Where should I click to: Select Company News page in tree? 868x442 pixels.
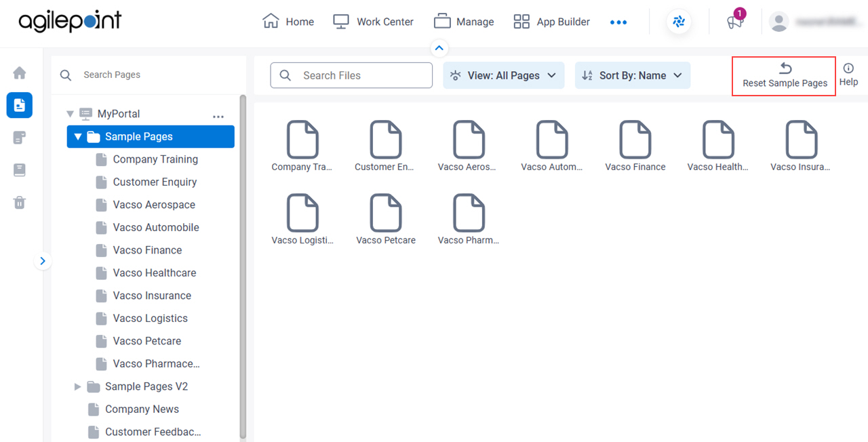click(142, 409)
